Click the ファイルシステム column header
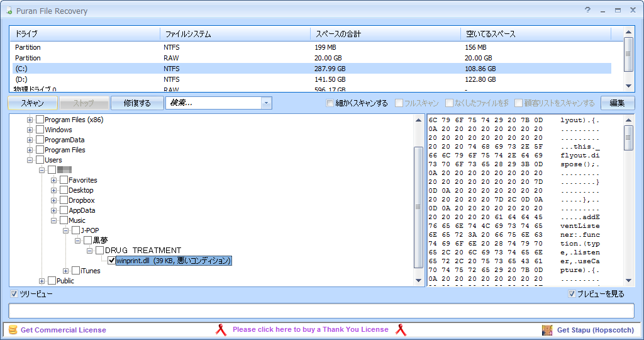The height and width of the screenshot is (340, 644). coord(235,34)
